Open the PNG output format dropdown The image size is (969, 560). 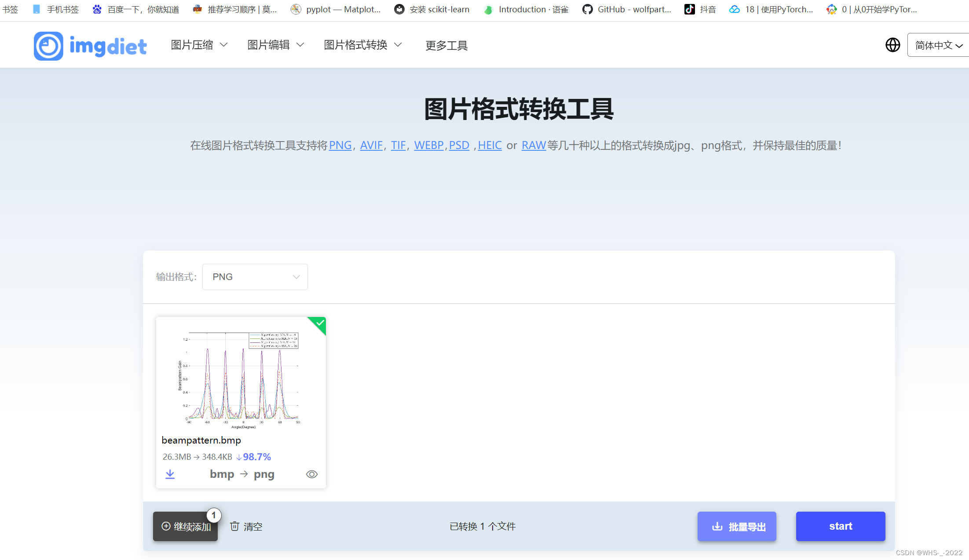pyautogui.click(x=255, y=277)
